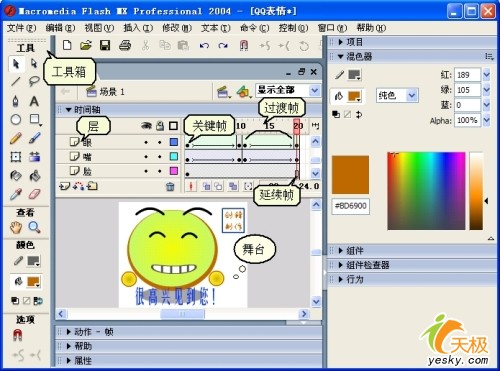The width and height of the screenshot is (500, 371).
Task: Select the Lasso tool
Action: point(34,81)
